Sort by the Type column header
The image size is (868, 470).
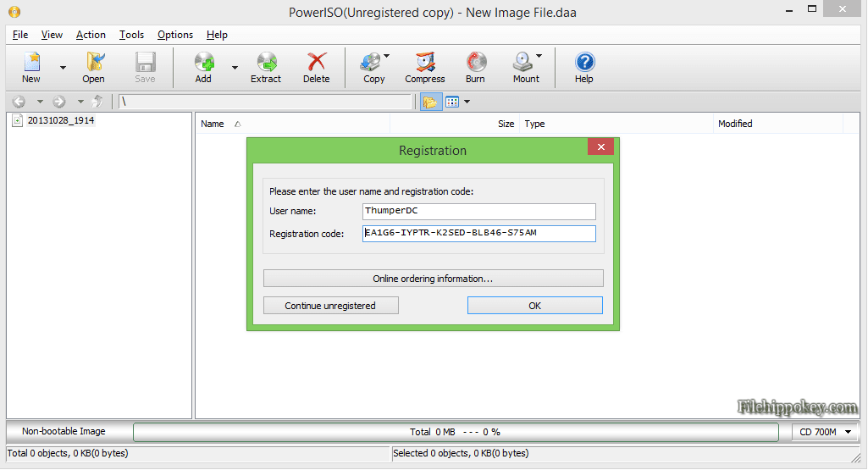coord(616,124)
